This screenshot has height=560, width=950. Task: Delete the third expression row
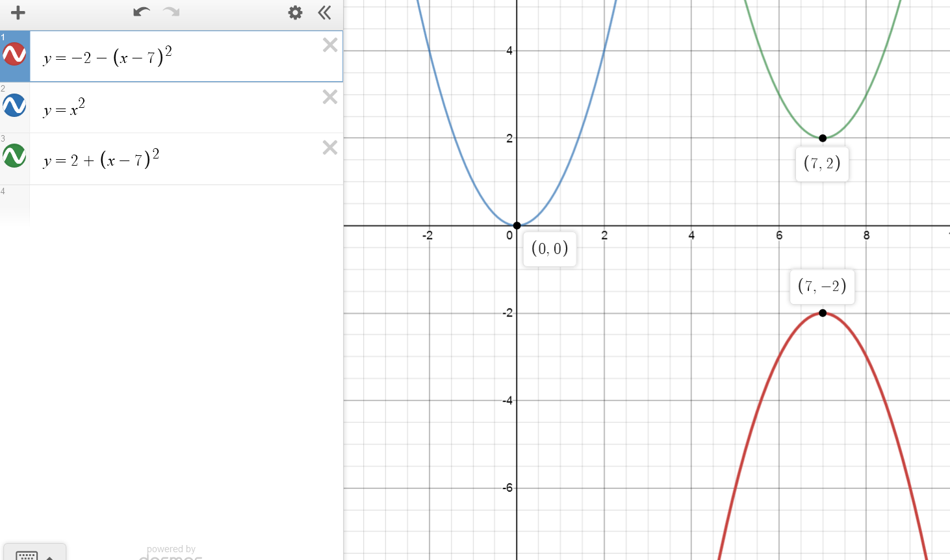click(x=330, y=147)
